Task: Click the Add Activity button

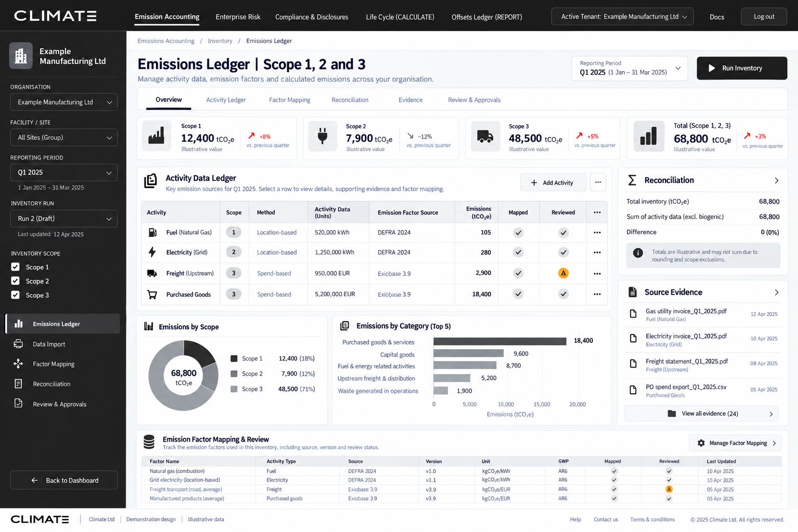Action: pos(553,182)
